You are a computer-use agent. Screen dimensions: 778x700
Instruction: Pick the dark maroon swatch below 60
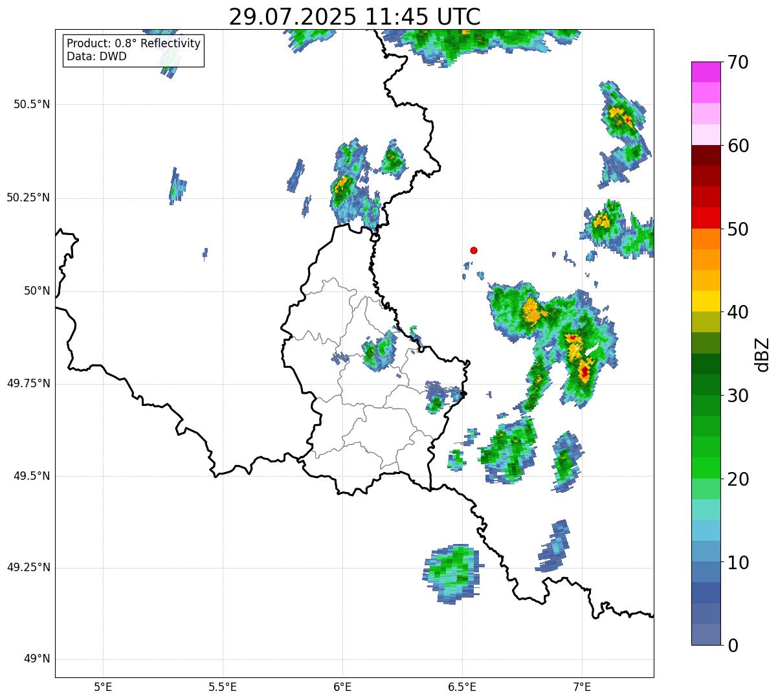click(x=706, y=155)
